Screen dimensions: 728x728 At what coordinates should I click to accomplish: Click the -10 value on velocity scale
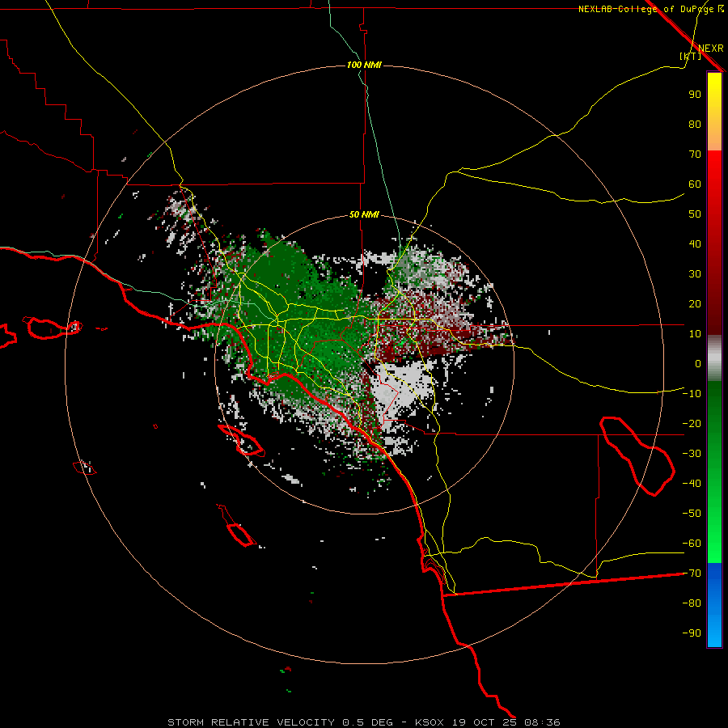tap(692, 394)
